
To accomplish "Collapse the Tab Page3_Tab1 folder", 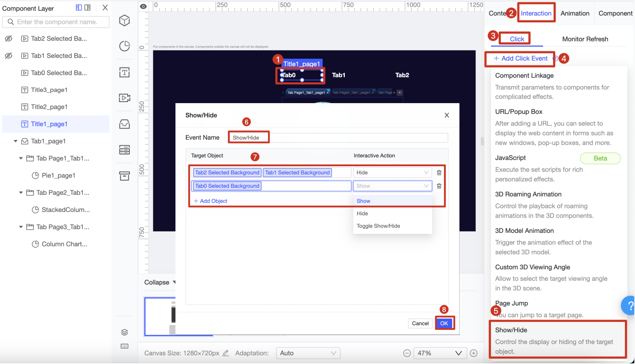I will pos(21,227).
